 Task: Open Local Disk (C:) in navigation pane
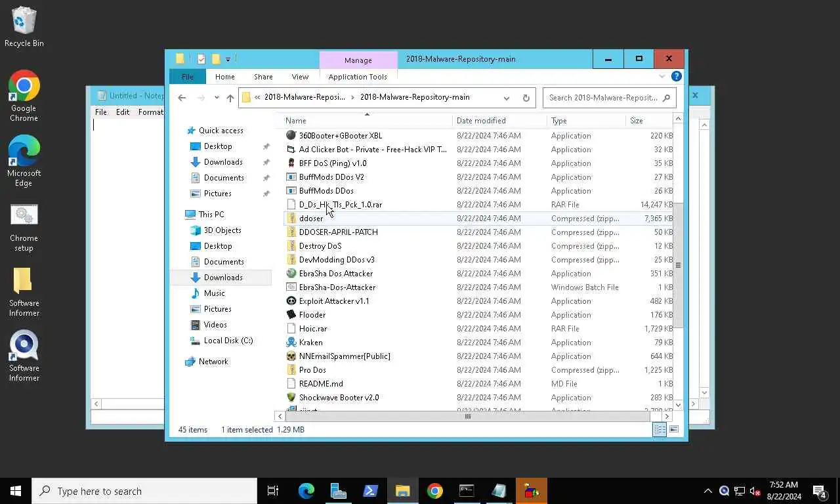coord(228,341)
